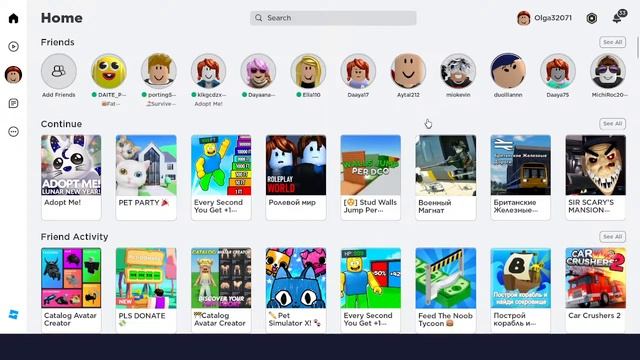Screen dimensions: 640x360
Task: Click the Friend Activity section heading
Action: coord(74,237)
